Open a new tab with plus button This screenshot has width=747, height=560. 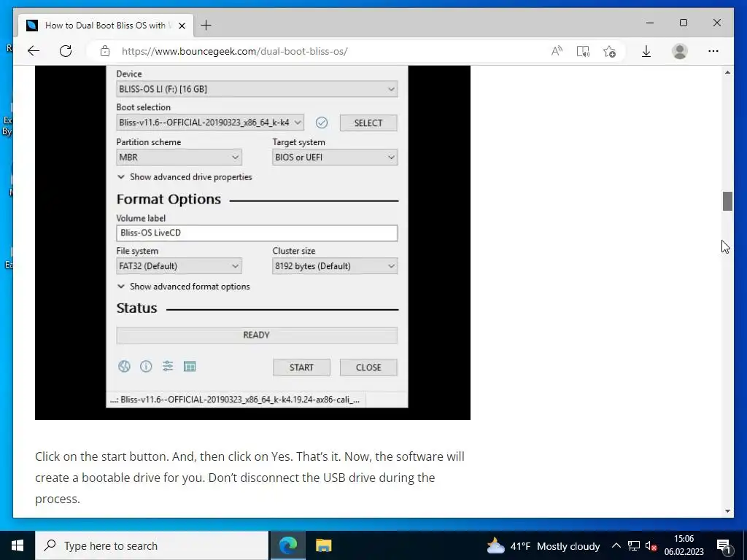tap(206, 26)
